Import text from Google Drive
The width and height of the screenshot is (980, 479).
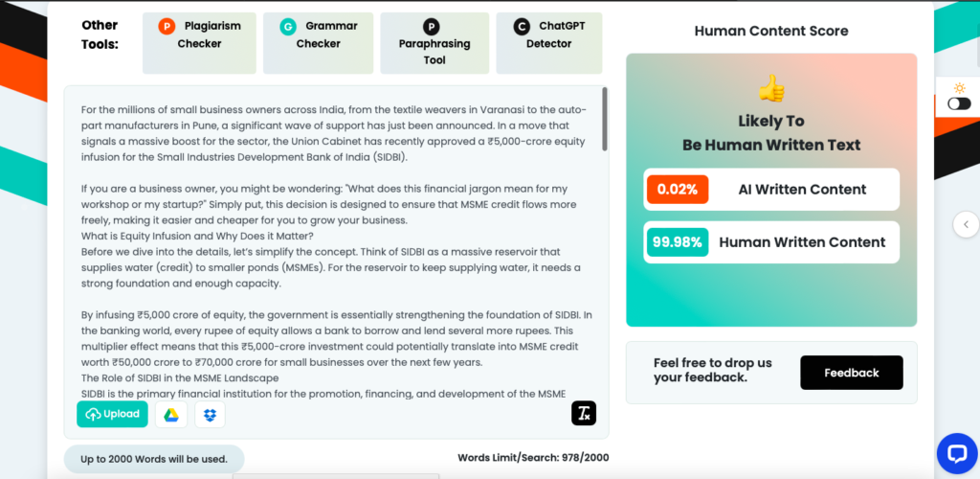(170, 414)
